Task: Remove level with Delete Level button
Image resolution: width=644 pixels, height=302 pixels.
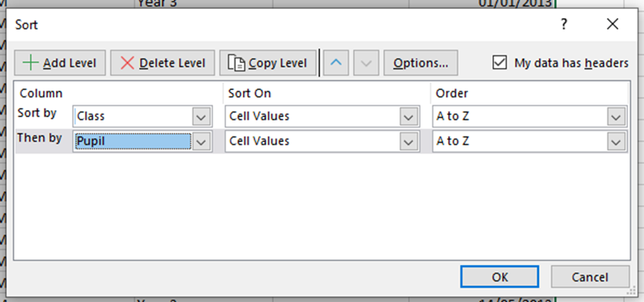Action: tap(163, 63)
